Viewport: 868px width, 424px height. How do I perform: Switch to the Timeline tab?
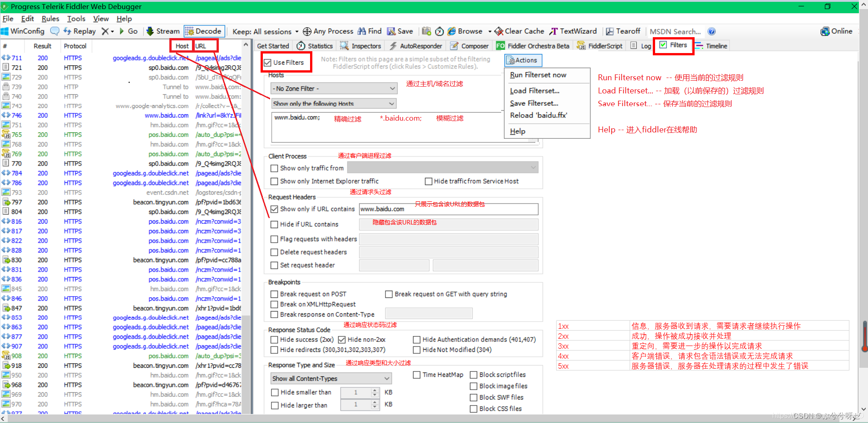click(x=715, y=45)
